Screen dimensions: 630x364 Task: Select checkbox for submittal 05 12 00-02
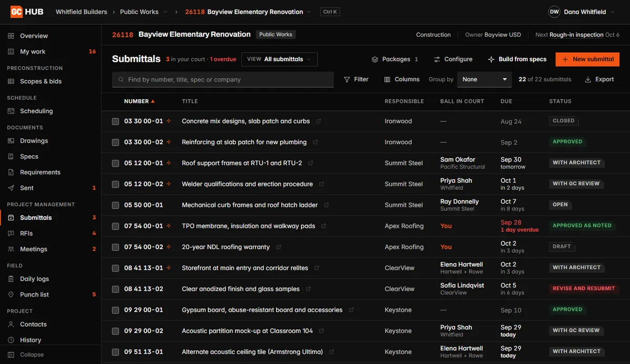click(115, 184)
